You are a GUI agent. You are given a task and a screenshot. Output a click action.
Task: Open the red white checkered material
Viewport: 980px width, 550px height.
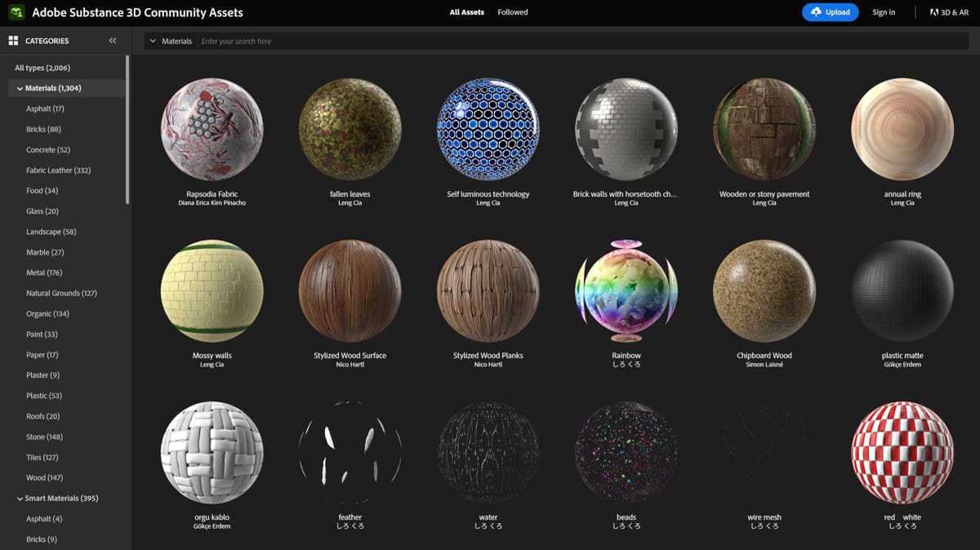click(902, 453)
